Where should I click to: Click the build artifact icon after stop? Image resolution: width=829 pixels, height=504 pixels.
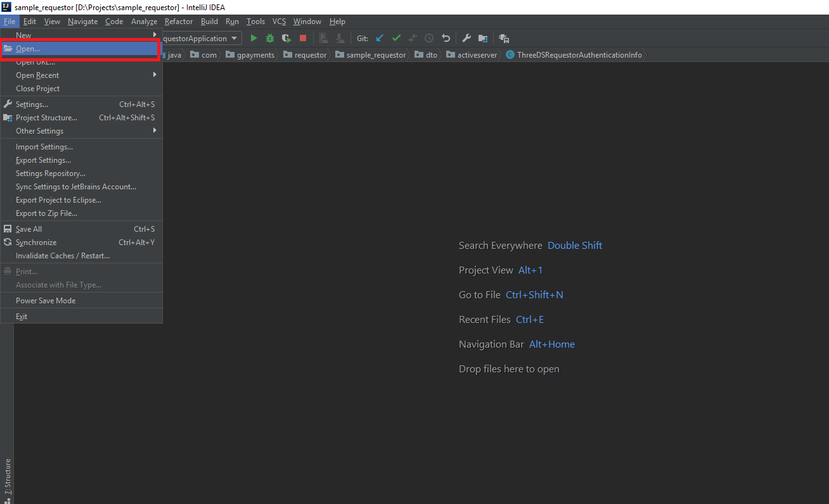pos(324,39)
